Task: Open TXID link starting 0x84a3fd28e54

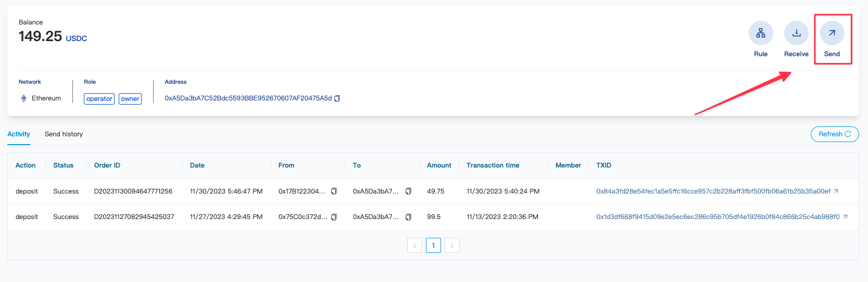Action: click(x=713, y=191)
